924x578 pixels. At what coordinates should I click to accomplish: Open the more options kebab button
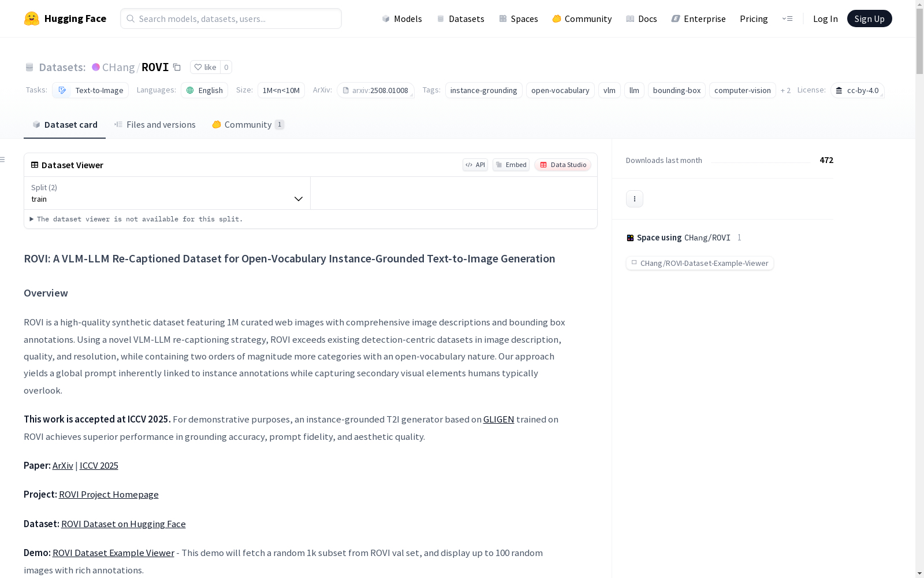(635, 199)
